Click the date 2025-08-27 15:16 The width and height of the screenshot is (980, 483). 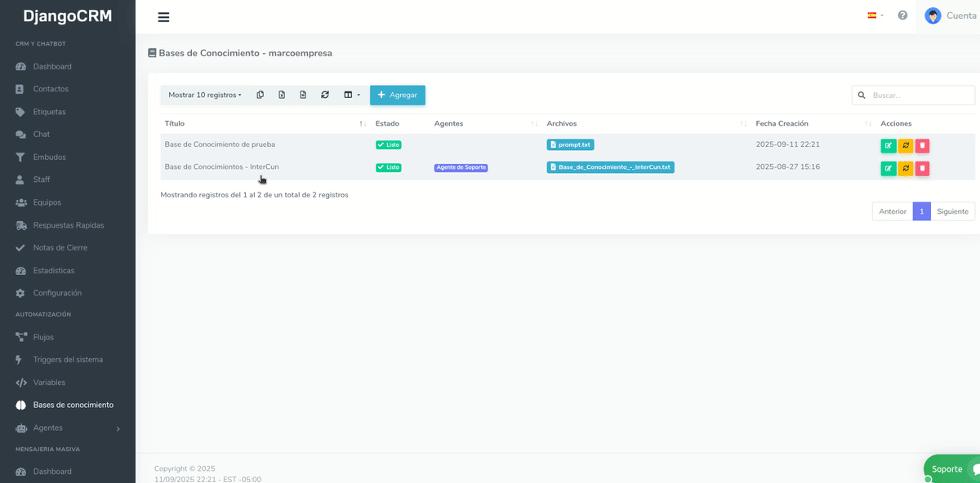click(x=787, y=167)
